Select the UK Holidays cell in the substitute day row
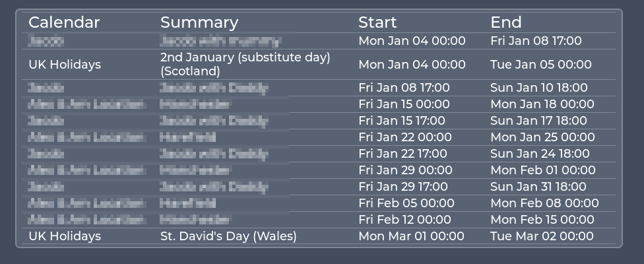Image resolution: width=644 pixels, height=264 pixels. click(x=65, y=65)
